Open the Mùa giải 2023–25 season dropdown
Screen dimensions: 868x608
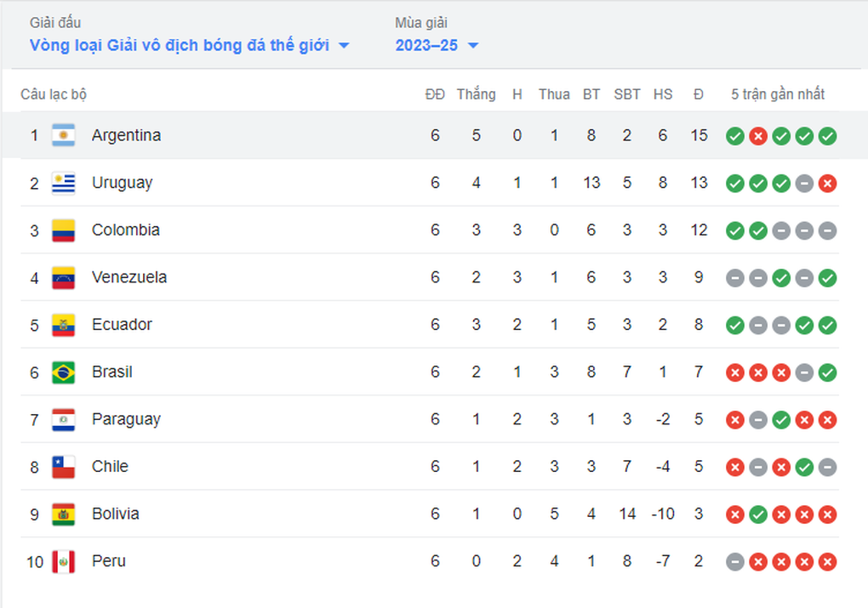point(437,45)
